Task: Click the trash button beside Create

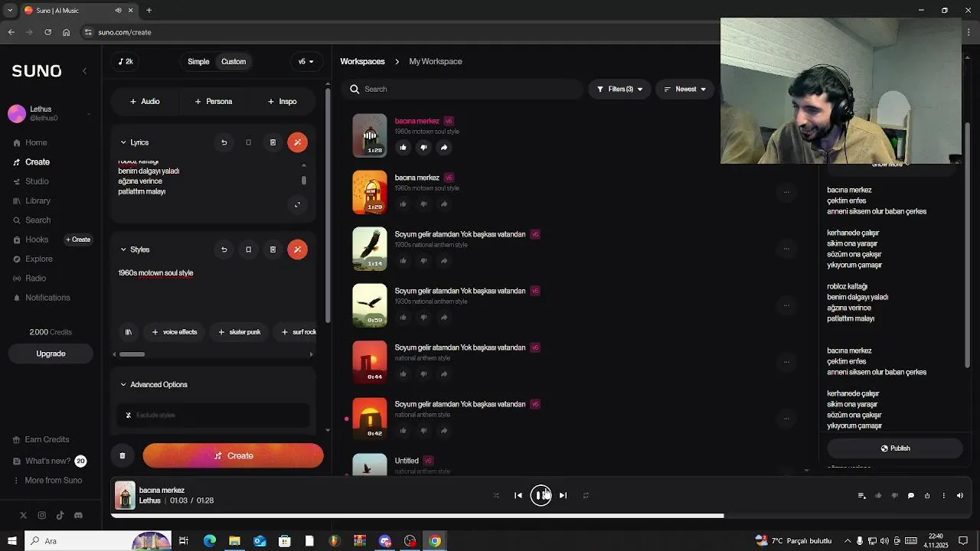Action: (122, 456)
